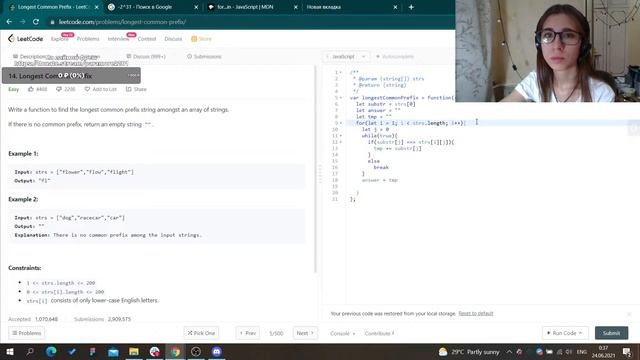This screenshot has height=360, width=640.
Task: Close the MDN for...in tab
Action: [x=296, y=7]
